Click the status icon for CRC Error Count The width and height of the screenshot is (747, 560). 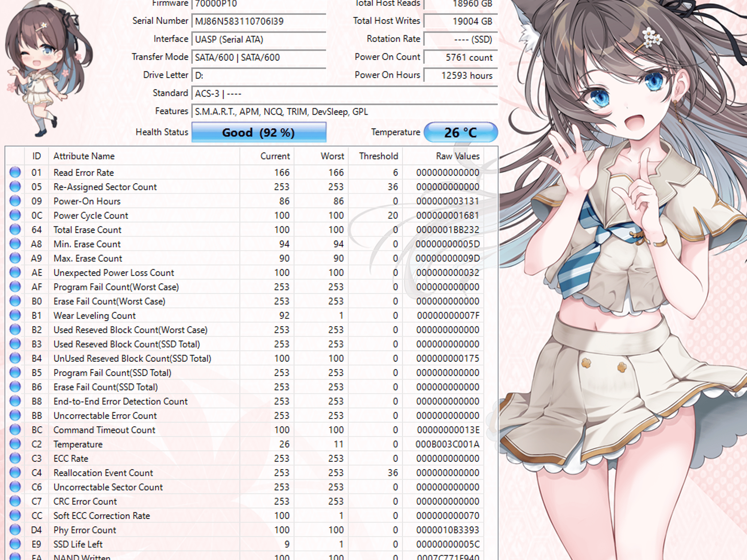pyautogui.click(x=15, y=501)
